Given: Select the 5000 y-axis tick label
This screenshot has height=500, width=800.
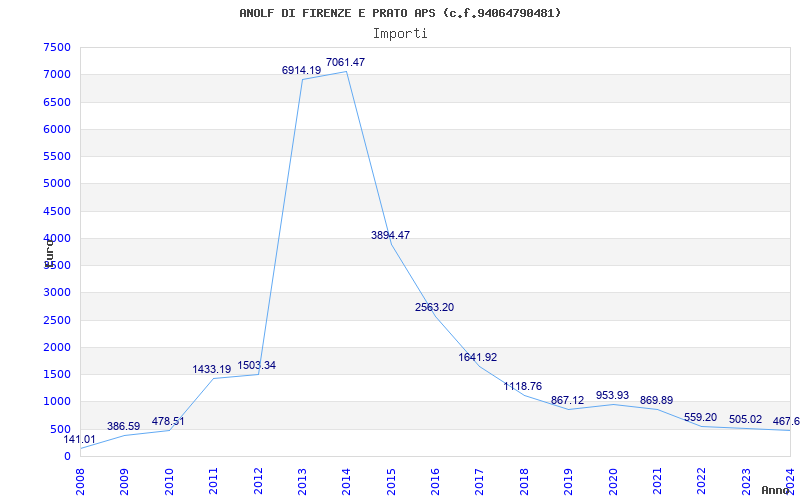Looking at the screenshot, I should point(57,183).
